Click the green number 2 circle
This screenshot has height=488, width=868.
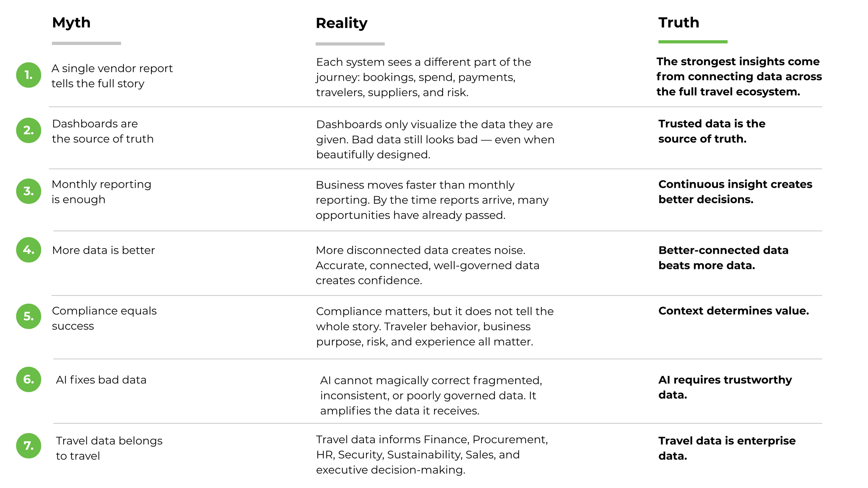[x=28, y=130]
